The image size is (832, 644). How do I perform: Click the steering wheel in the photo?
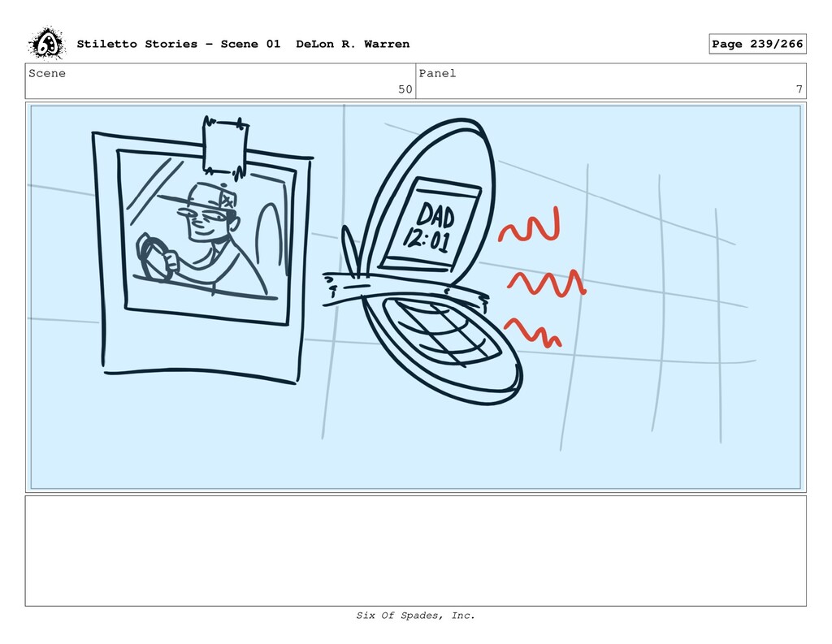(154, 258)
